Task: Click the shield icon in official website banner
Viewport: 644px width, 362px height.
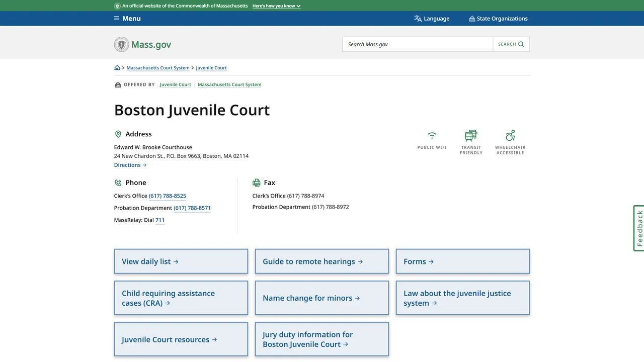Action: (x=117, y=6)
